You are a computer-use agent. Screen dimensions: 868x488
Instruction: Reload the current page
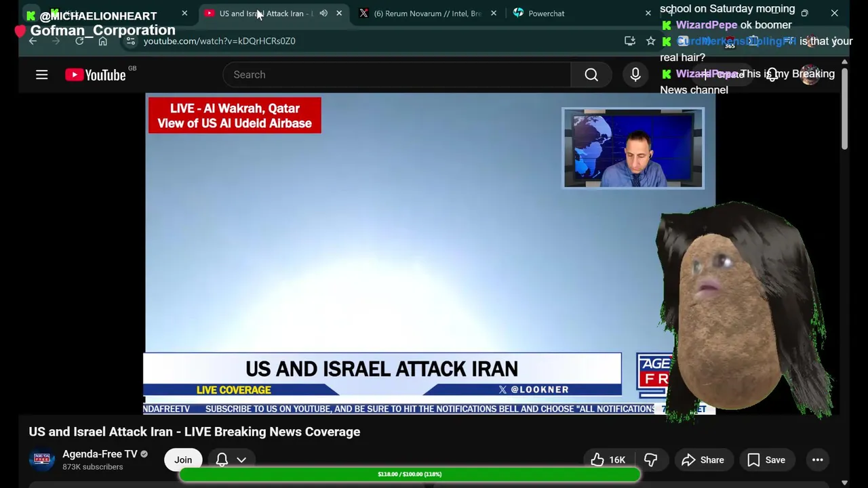79,41
